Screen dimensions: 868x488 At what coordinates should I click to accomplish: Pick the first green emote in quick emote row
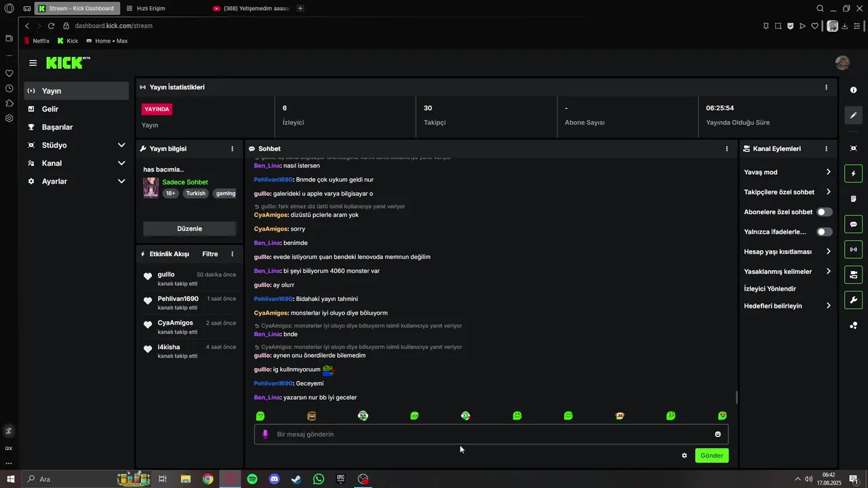(260, 416)
